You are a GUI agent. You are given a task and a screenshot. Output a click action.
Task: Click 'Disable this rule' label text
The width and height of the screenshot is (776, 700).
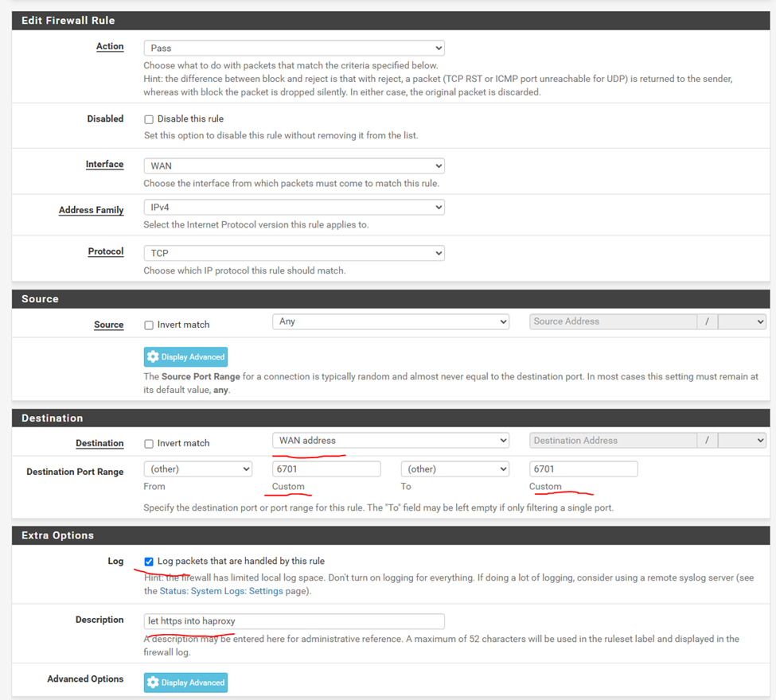click(x=190, y=119)
